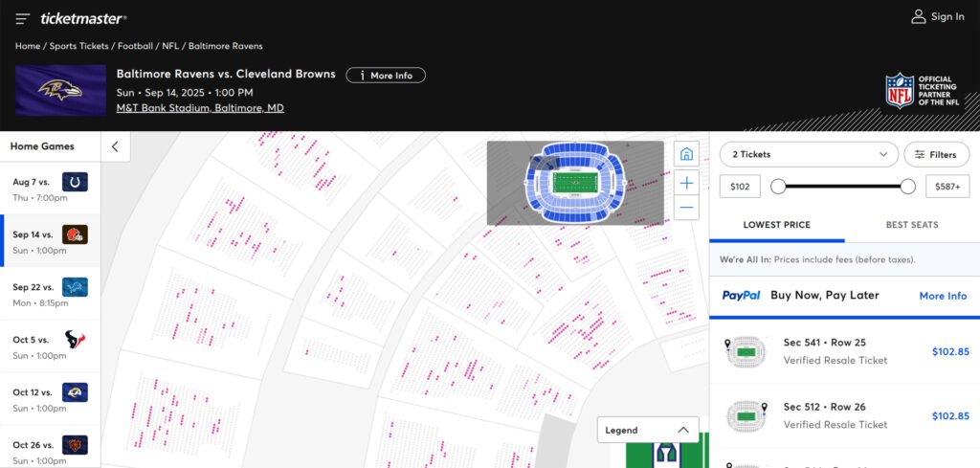Click the More Info button
The image size is (980, 468).
(386, 75)
